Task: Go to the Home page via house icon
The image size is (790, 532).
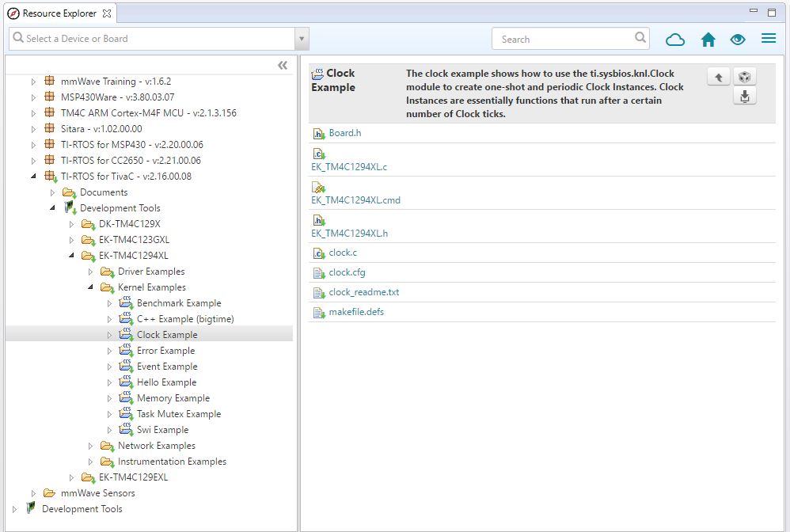Action: 708,40
